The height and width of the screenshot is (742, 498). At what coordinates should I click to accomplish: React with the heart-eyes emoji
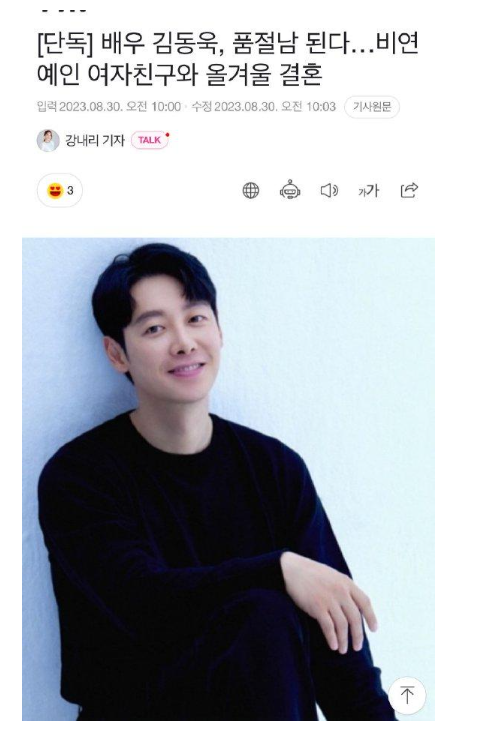[x=56, y=190]
